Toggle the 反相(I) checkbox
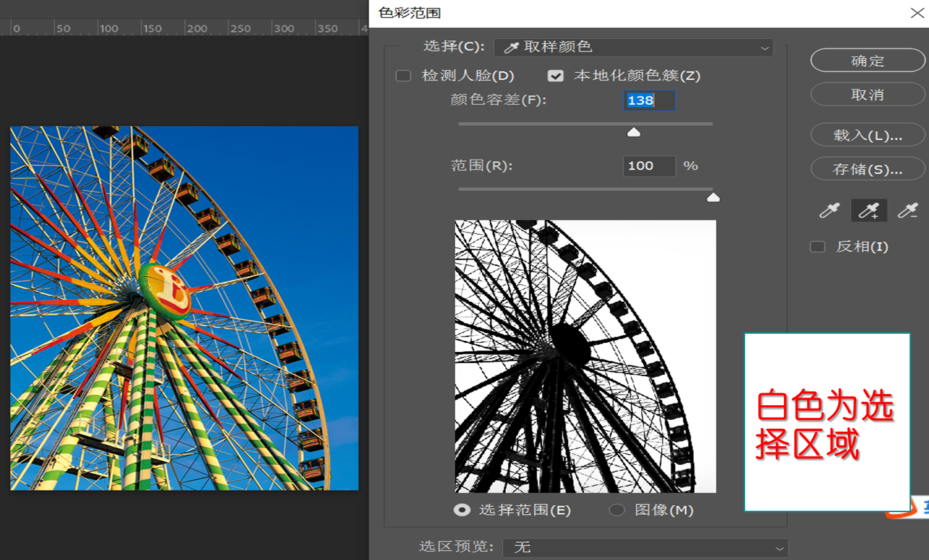929x560 pixels. coord(818,246)
